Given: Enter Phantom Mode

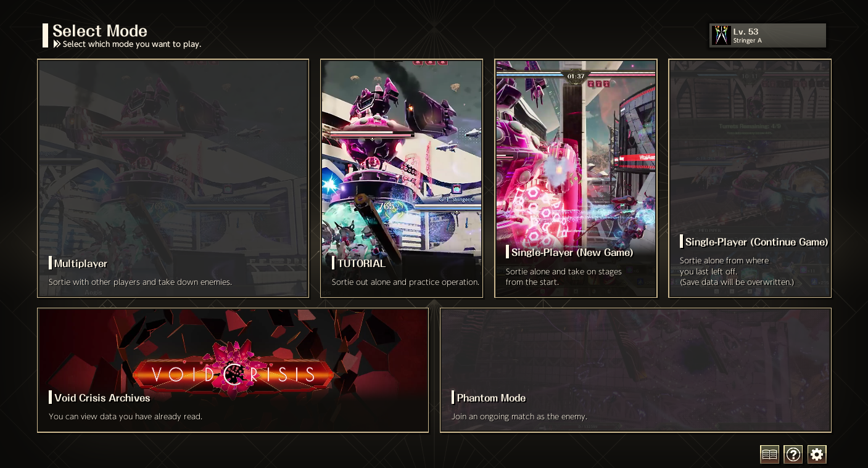Looking at the screenshot, I should [x=635, y=370].
